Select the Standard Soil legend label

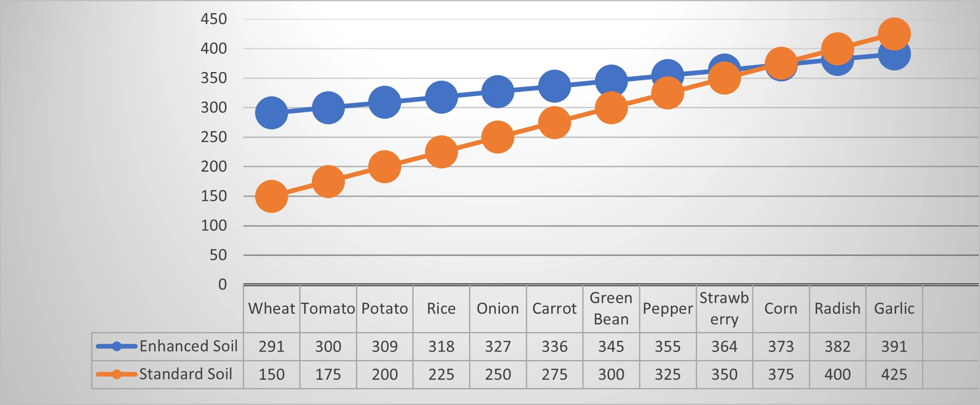pos(186,374)
